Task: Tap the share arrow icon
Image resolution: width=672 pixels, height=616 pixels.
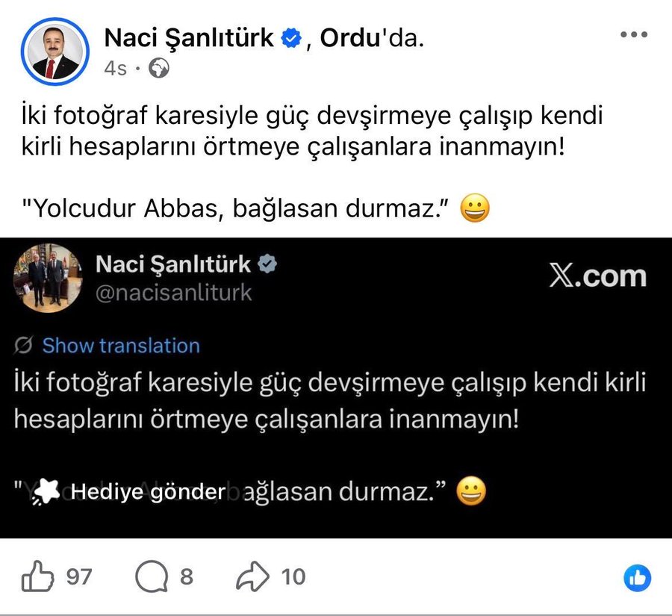Action: point(253,576)
